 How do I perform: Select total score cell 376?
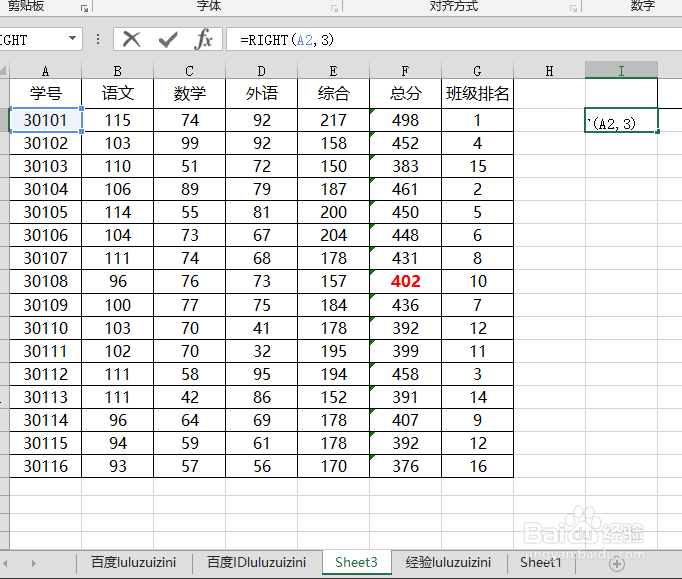coord(405,466)
